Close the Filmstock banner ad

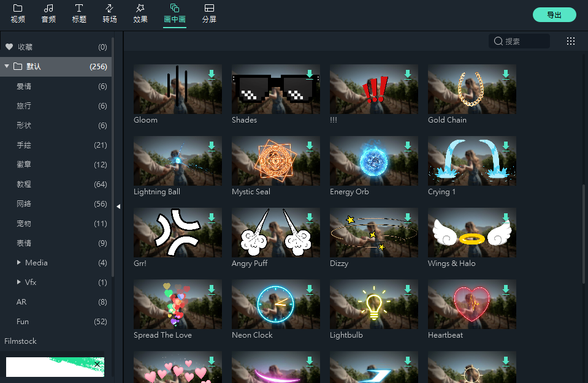(97, 364)
